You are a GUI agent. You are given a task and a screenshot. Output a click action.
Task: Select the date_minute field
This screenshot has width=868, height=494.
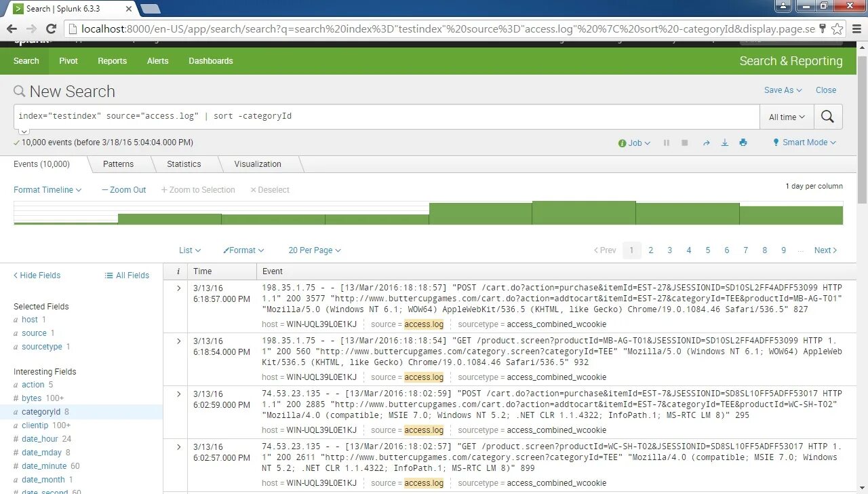tap(44, 466)
